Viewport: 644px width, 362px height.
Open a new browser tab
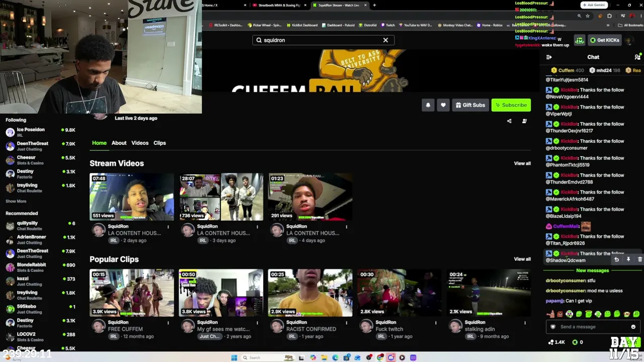coord(374,5)
